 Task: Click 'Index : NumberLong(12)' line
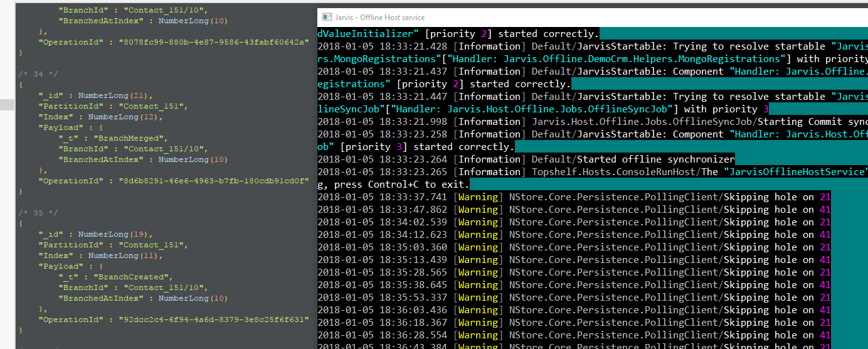click(x=101, y=117)
